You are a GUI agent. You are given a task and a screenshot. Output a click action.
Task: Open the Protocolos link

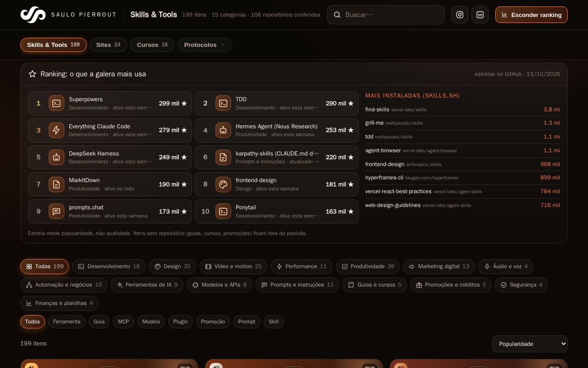coord(205,45)
